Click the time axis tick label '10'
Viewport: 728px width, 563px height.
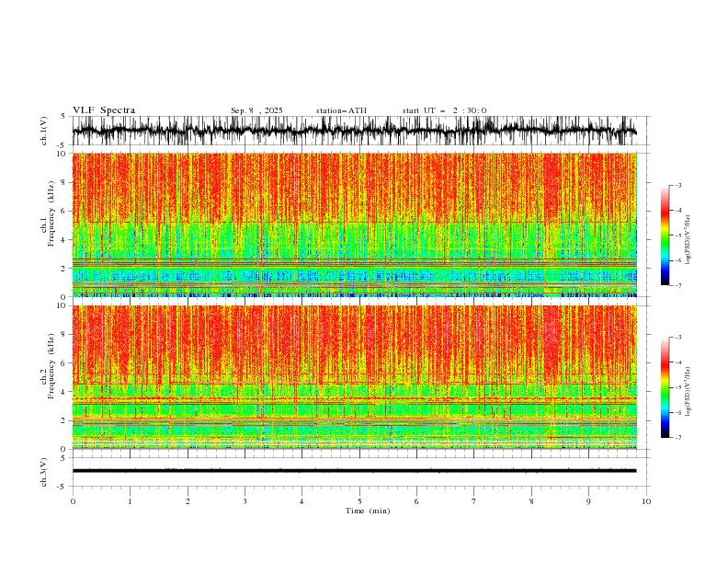click(x=646, y=501)
